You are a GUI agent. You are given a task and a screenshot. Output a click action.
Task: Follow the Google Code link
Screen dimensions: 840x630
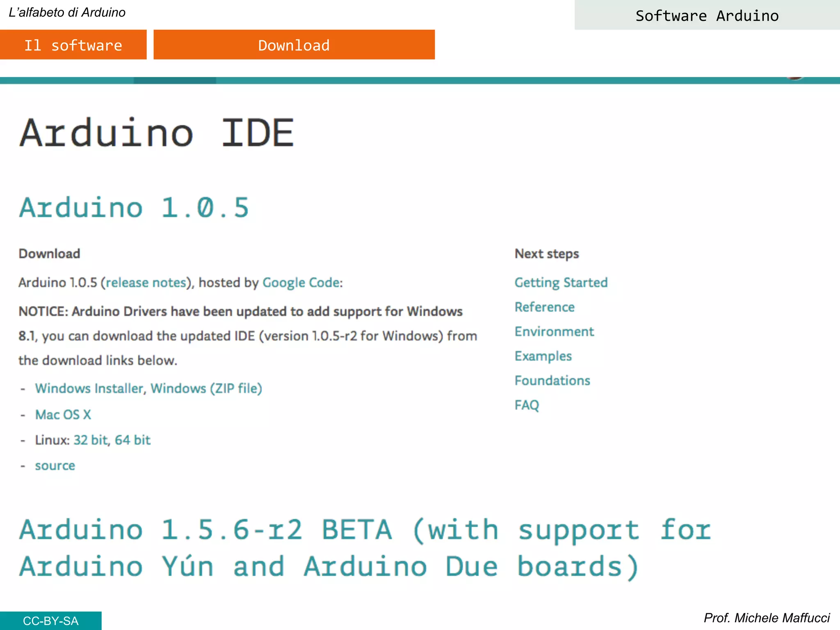[x=301, y=283]
